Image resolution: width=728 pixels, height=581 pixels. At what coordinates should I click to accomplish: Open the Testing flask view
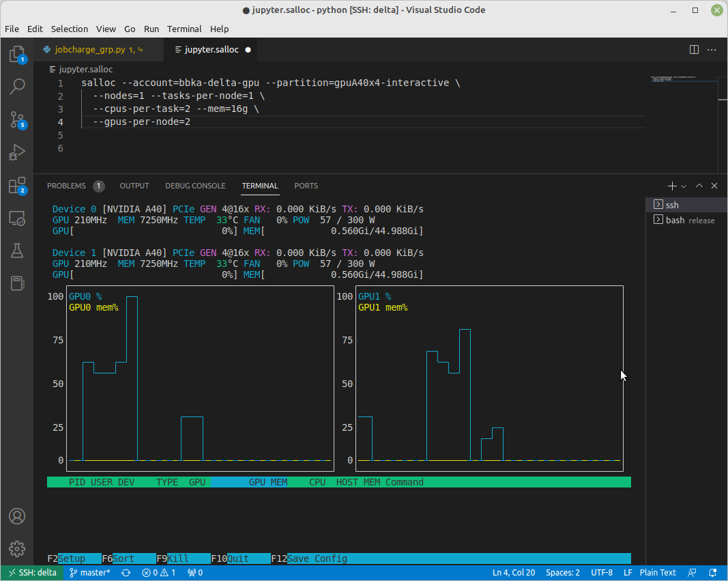[16, 251]
